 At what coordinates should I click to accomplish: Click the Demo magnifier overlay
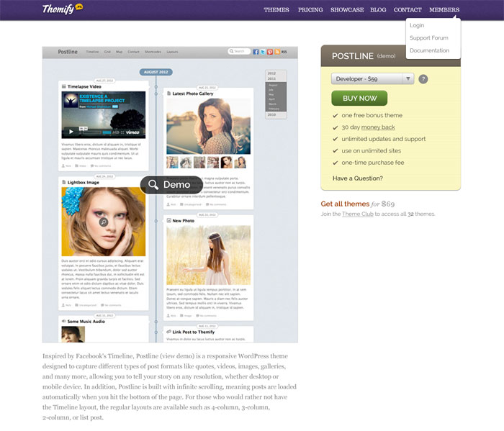pyautogui.click(x=171, y=185)
